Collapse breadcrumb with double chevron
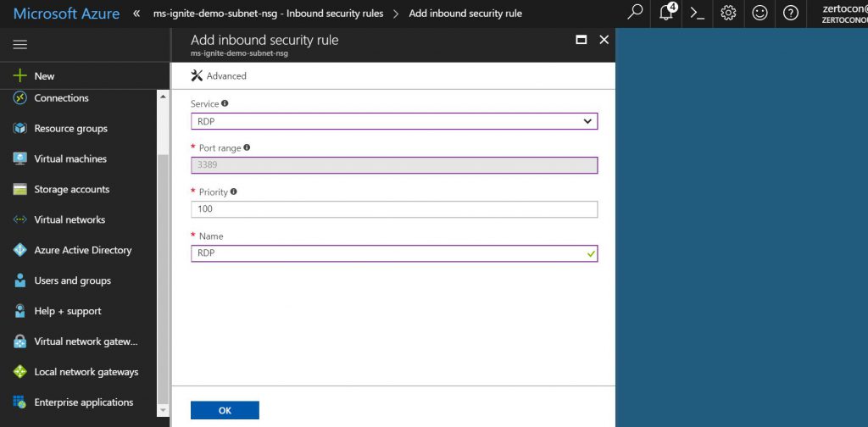The height and width of the screenshot is (427, 868). click(x=136, y=14)
